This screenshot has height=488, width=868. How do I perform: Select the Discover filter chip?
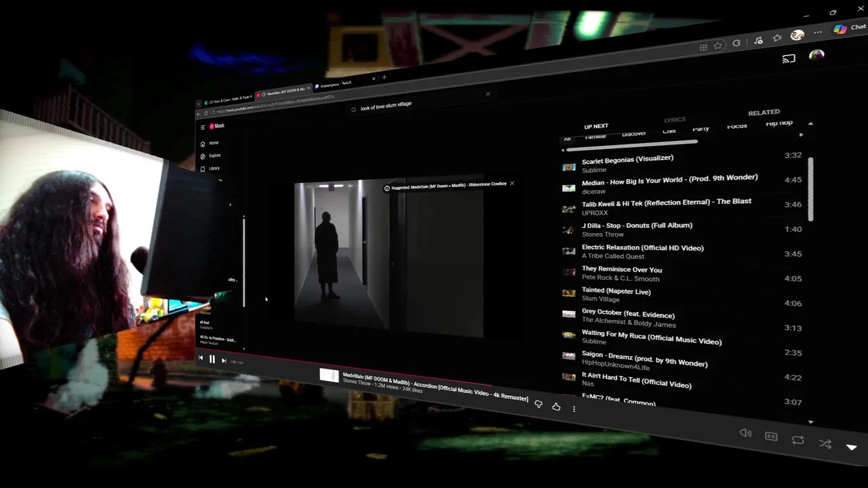(x=634, y=134)
